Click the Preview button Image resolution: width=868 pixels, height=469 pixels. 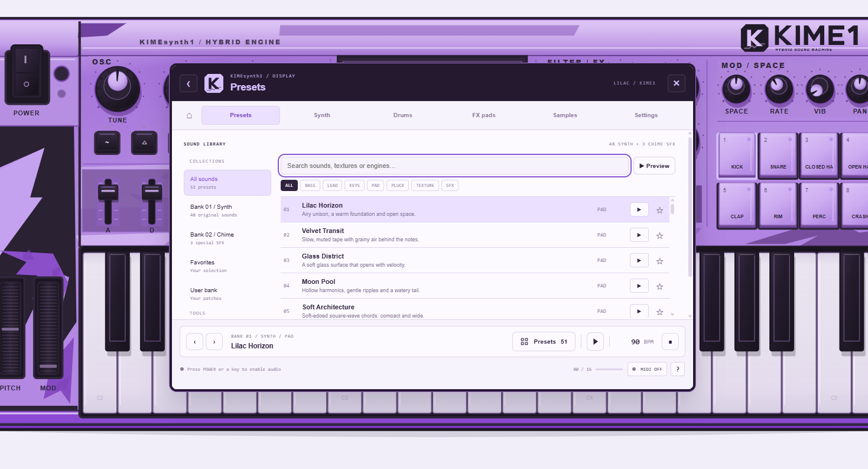[x=654, y=166]
